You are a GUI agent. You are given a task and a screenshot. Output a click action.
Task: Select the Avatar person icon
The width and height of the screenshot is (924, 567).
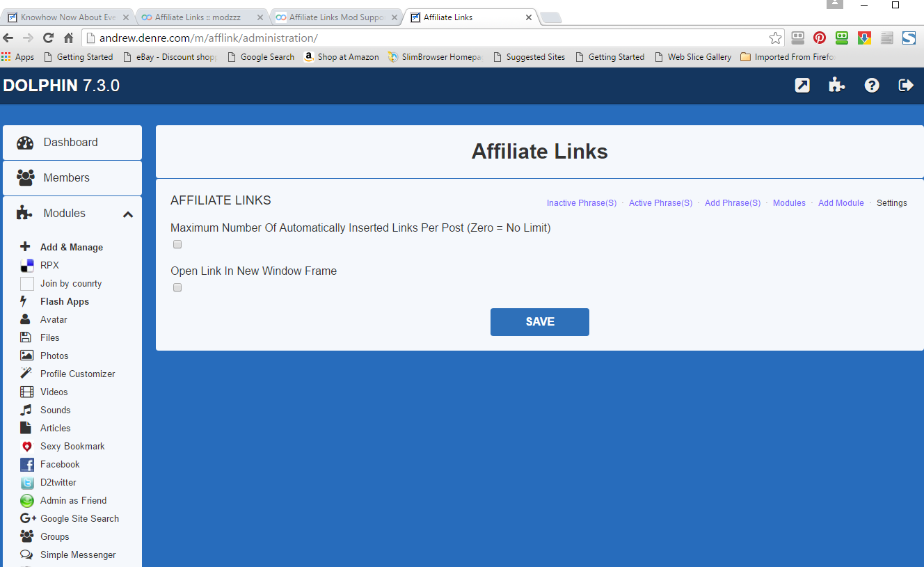click(x=26, y=319)
